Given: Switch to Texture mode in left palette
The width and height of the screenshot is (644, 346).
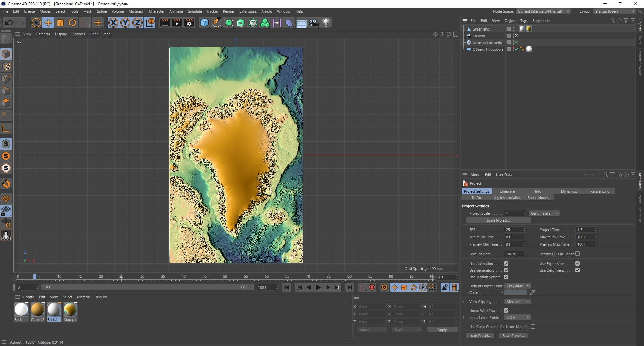Looking at the screenshot, I should pyautogui.click(x=6, y=66).
